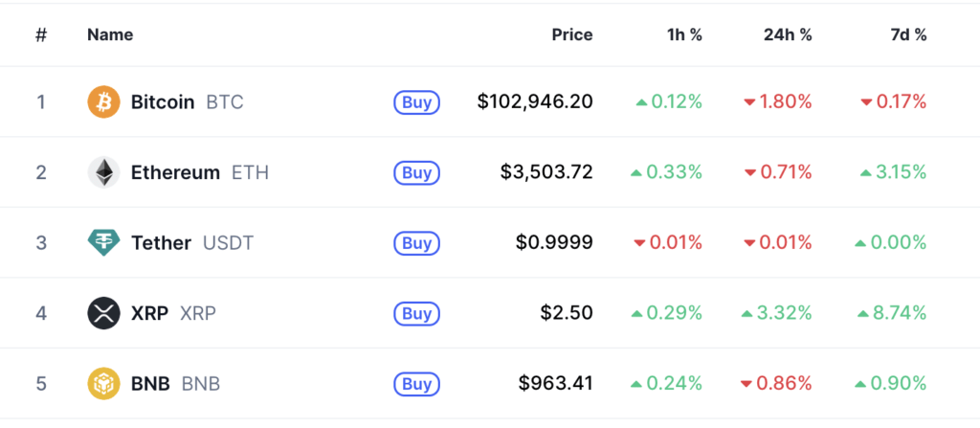Hit Buy next to BNB
980x428 pixels.
pyautogui.click(x=416, y=384)
